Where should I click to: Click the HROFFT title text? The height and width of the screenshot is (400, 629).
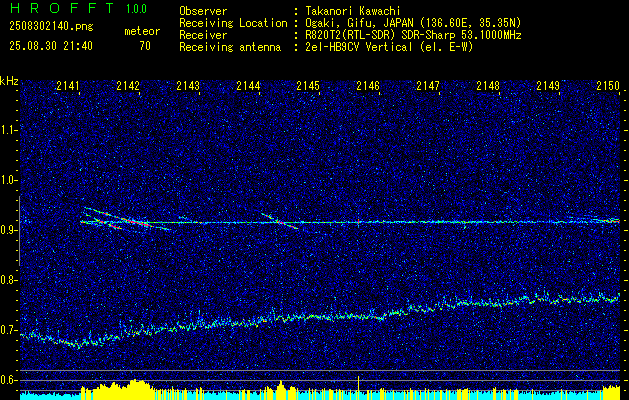pyautogui.click(x=62, y=8)
